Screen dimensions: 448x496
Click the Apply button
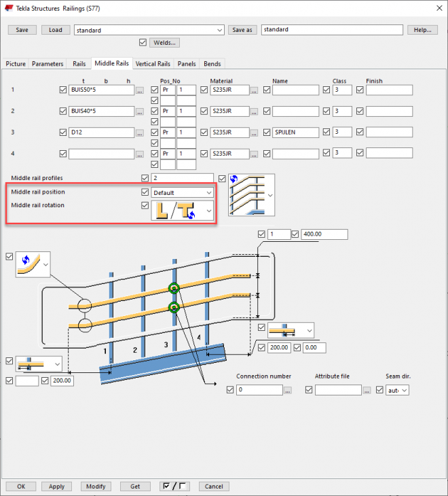coord(56,486)
